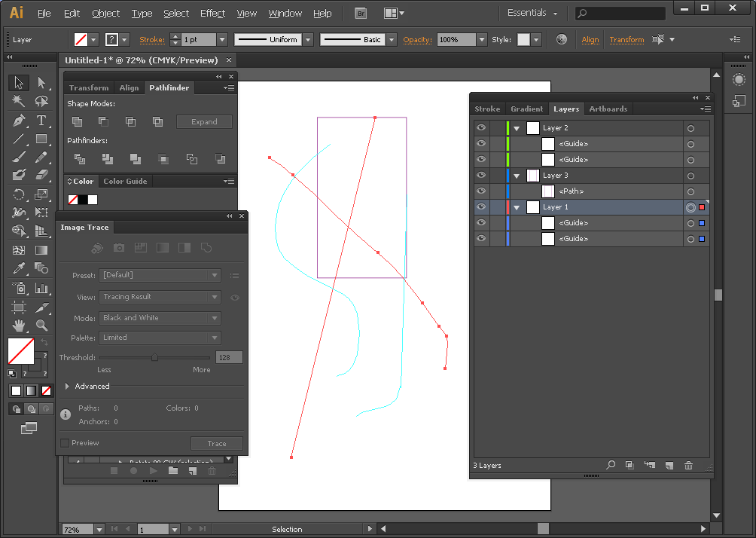Viewport: 756px width, 538px height.
Task: Expand the Advanced section in Image Trace
Action: point(67,386)
